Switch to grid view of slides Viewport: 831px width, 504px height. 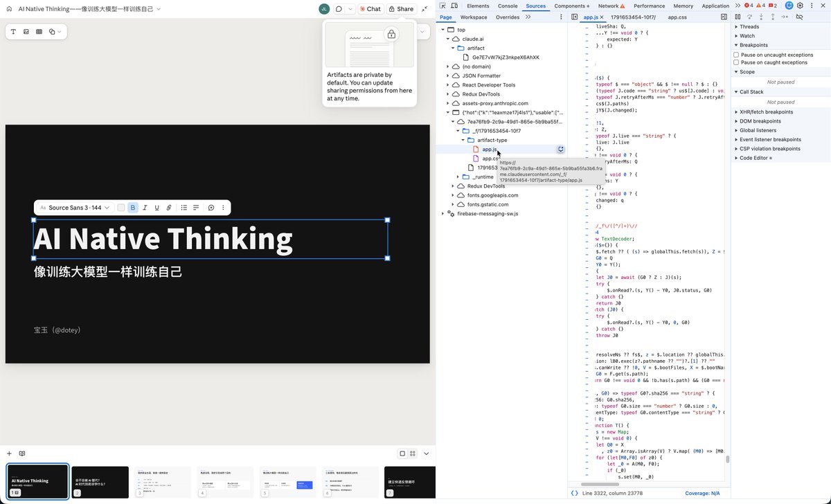click(x=413, y=453)
